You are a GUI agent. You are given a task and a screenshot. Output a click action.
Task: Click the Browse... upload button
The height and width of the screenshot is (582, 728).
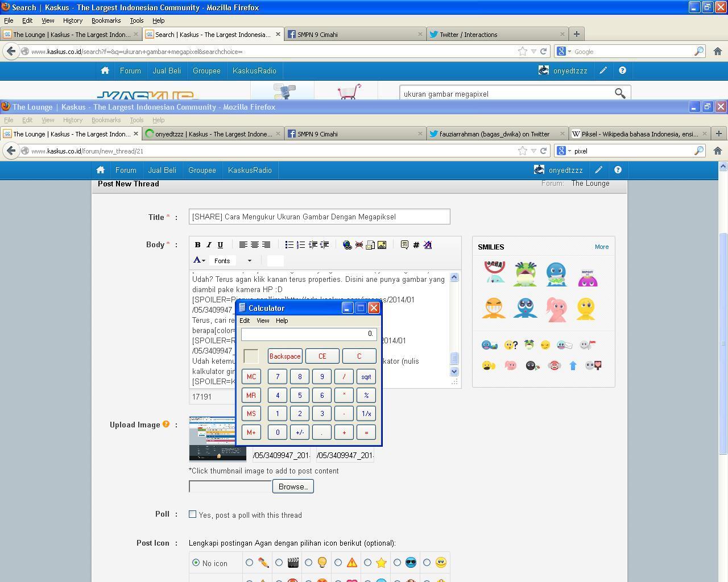293,487
